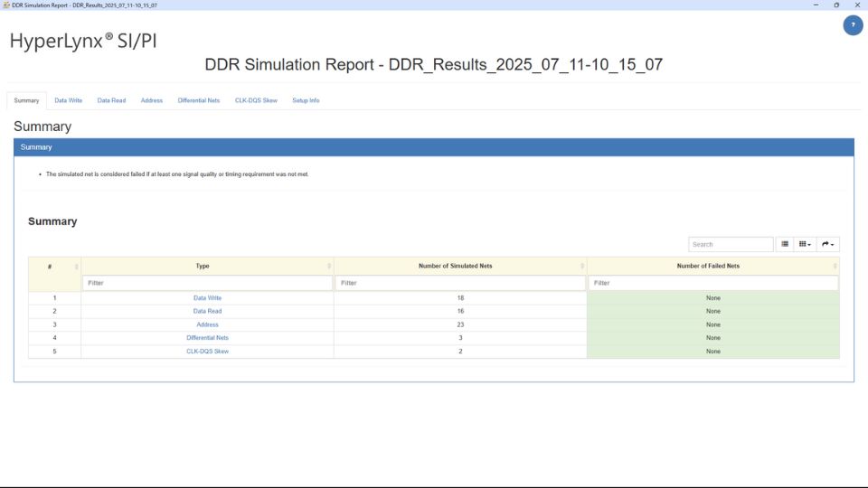Screen dimensions: 868x488
Task: Switch to the Data Write tab
Action: pos(68,100)
